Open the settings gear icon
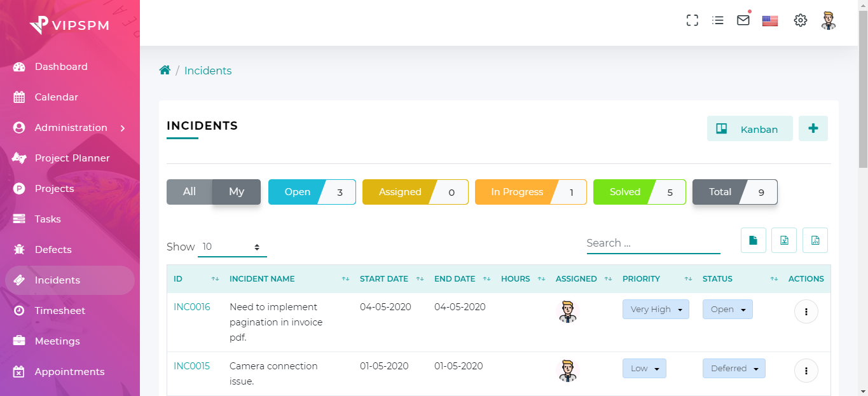Screen dimensions: 868x396 (800, 20)
